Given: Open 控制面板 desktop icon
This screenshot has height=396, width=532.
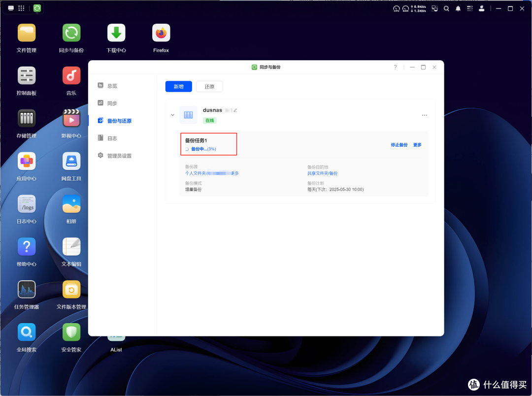Looking at the screenshot, I should tap(27, 76).
